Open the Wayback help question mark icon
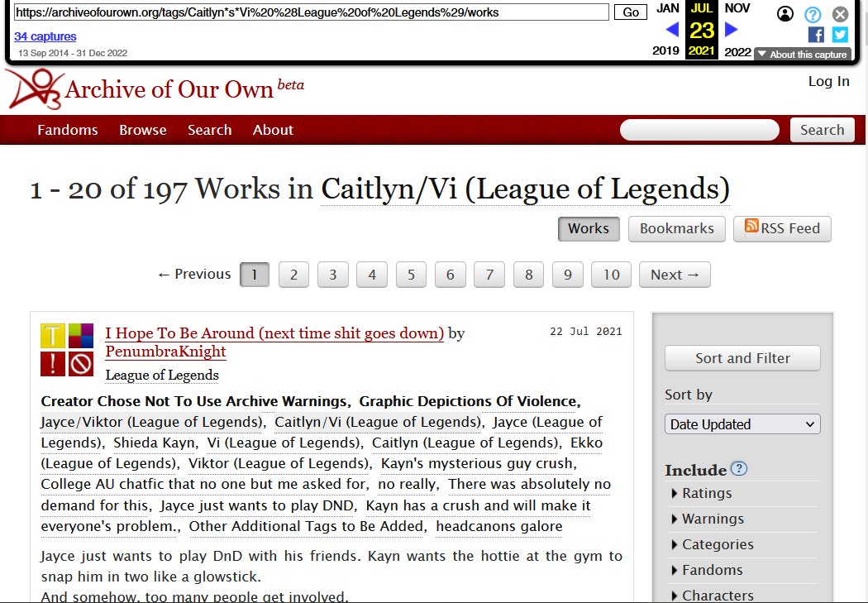Image resolution: width=868 pixels, height=603 pixels. (813, 14)
